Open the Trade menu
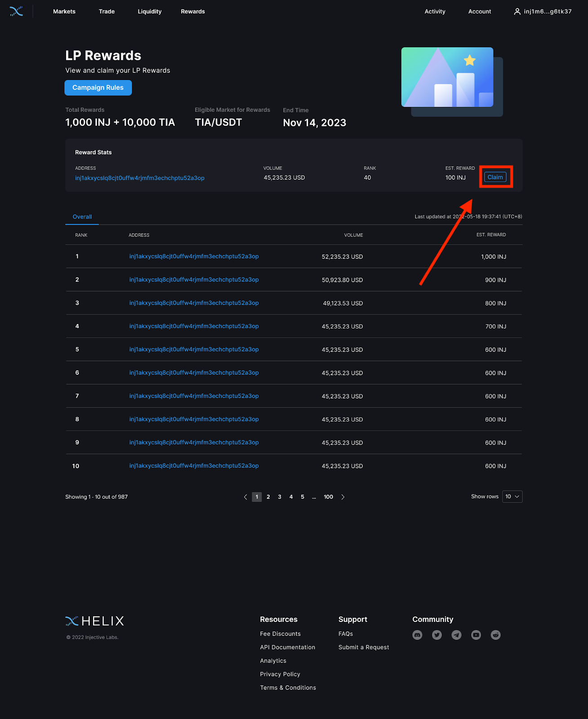The height and width of the screenshot is (719, 588). 107,12
